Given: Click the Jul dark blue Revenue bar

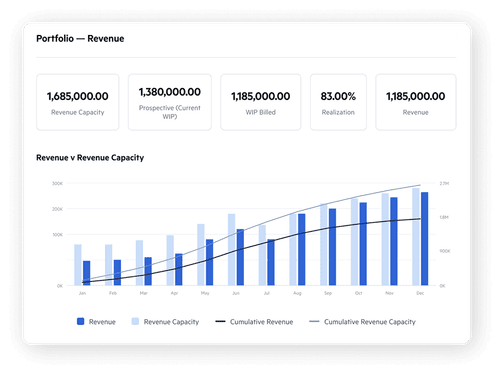Looking at the screenshot, I should point(271,262).
